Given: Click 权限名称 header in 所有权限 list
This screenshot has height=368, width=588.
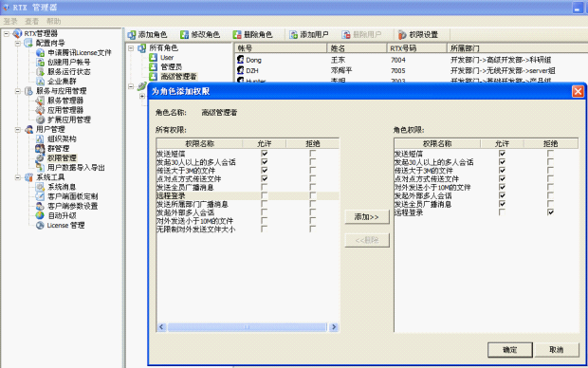Looking at the screenshot, I should [199, 143].
